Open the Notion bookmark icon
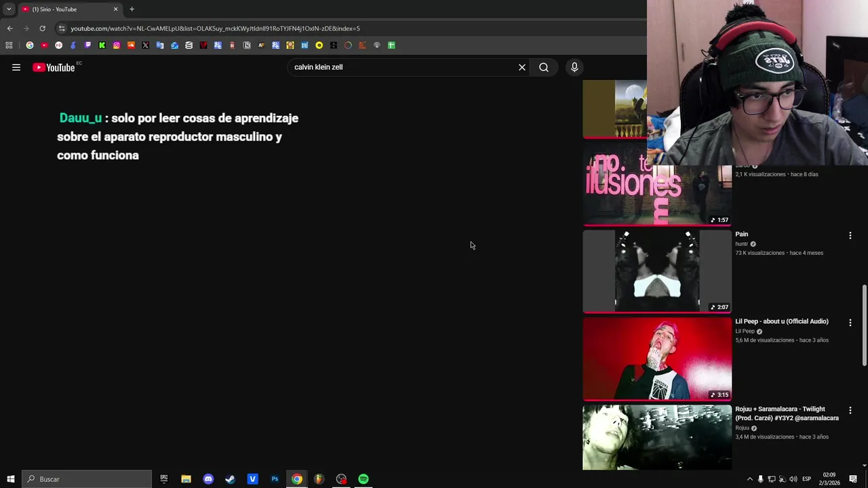Screen dimensions: 868x488 [247, 45]
